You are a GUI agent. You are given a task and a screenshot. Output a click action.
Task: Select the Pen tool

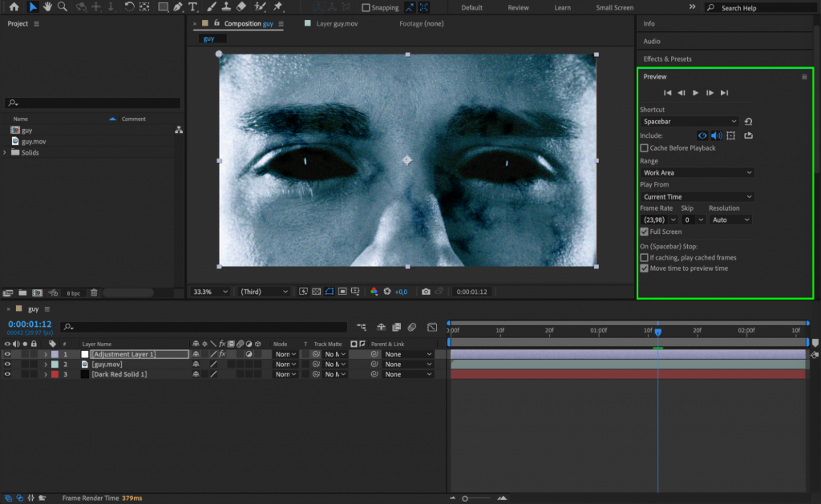tap(176, 7)
